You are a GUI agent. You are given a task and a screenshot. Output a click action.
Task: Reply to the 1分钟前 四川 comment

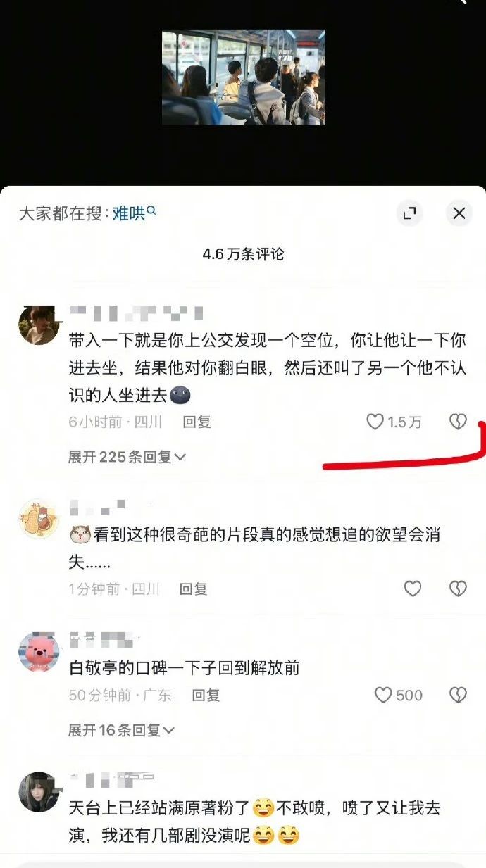coord(193,589)
